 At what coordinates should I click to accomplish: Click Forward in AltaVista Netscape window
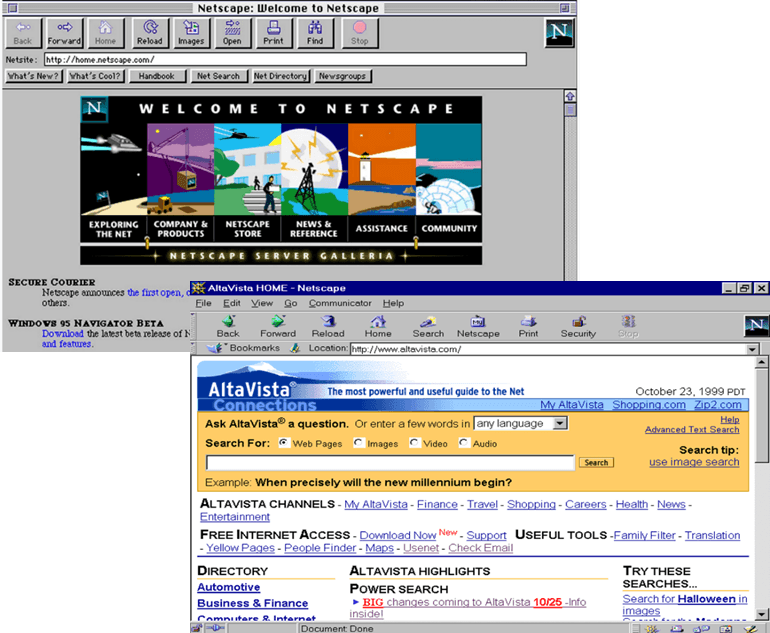coord(278,327)
